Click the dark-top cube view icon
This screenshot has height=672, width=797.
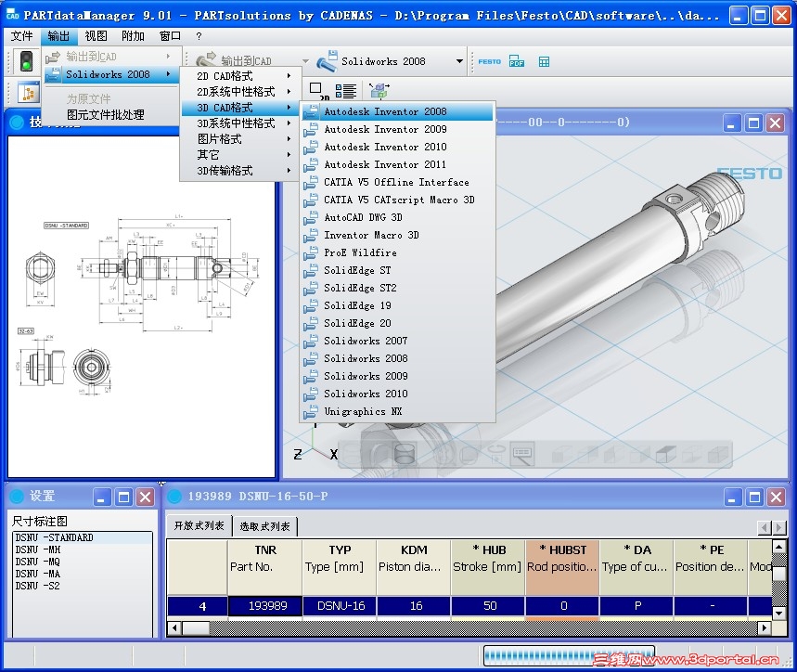coord(665,454)
